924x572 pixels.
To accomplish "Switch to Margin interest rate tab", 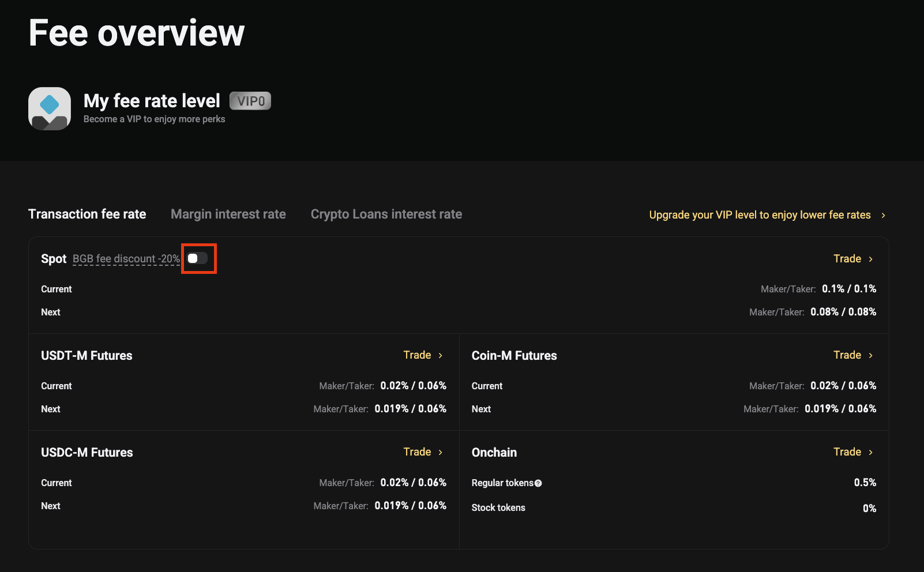I will point(228,214).
